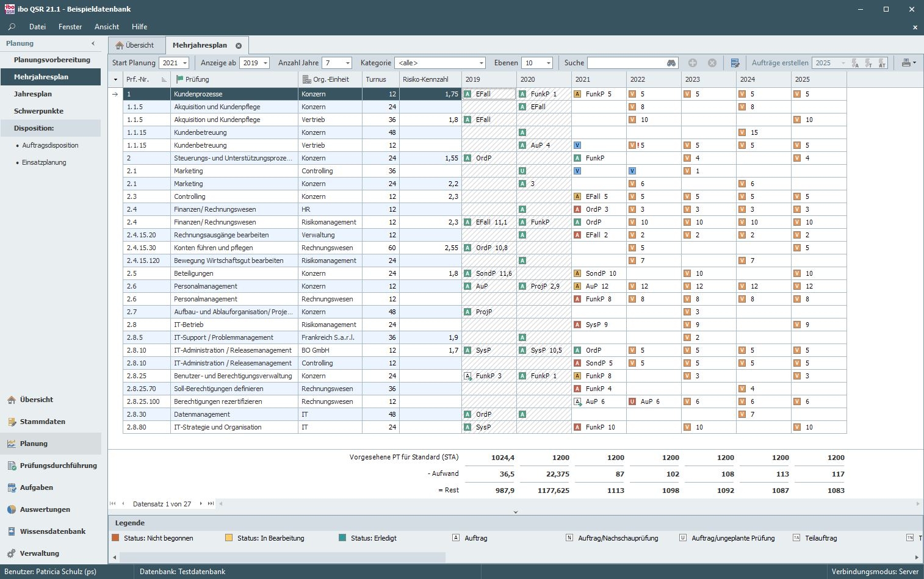Open the Datei menu

pyautogui.click(x=37, y=27)
